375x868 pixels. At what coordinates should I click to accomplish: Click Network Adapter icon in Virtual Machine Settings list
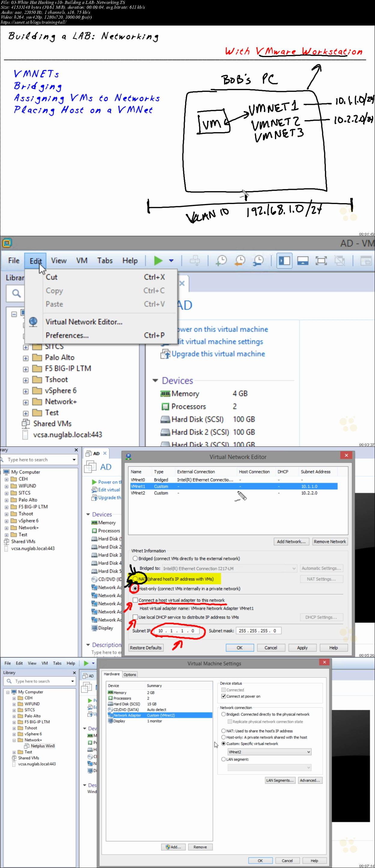tap(111, 715)
